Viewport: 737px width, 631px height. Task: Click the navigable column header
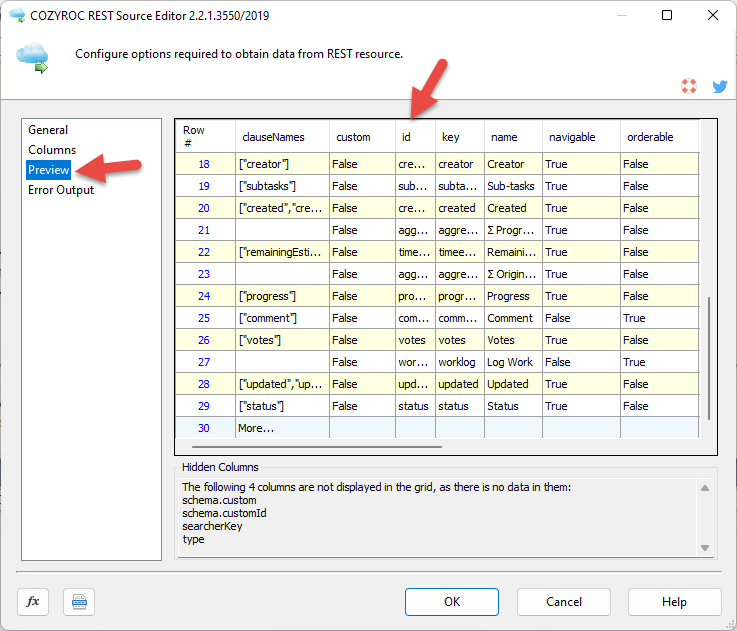581,137
